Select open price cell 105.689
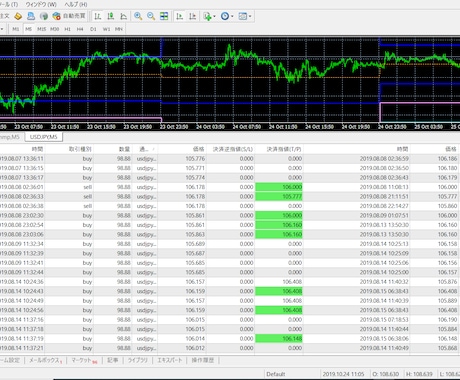460x380 pixels. coord(195,244)
